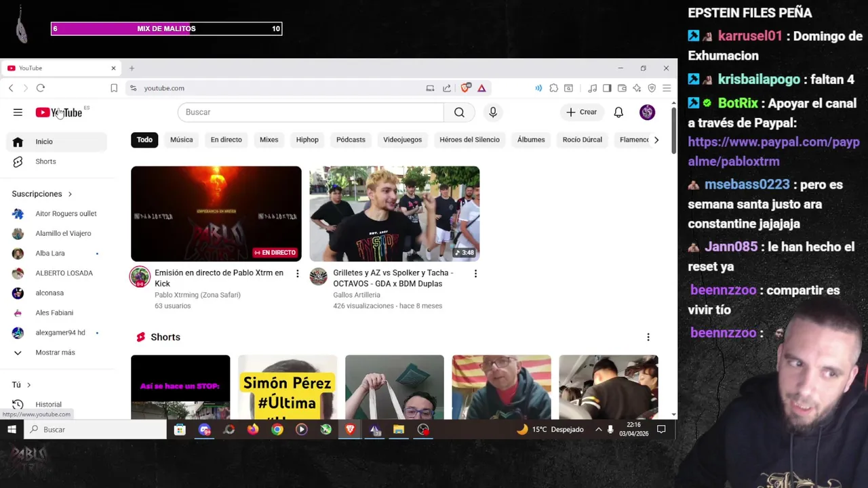The width and height of the screenshot is (868, 488).
Task: Expand Mostrar más subscriptions
Action: point(57,352)
